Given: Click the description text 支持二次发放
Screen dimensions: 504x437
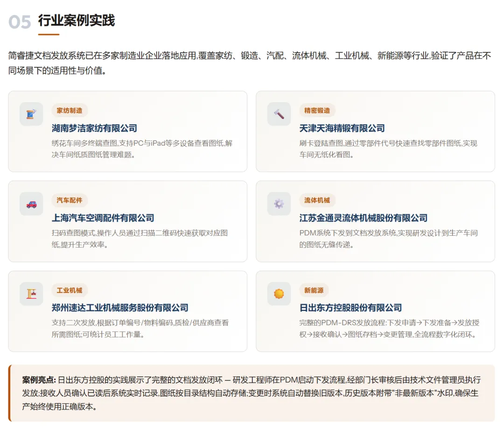Looking at the screenshot, I should coord(140,329).
